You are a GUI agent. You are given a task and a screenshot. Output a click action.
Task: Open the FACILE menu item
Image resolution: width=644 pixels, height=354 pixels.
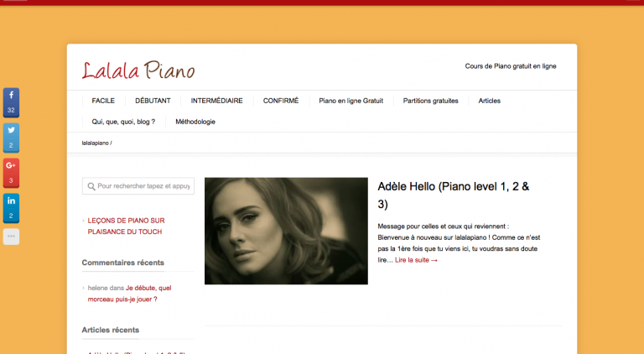point(103,101)
